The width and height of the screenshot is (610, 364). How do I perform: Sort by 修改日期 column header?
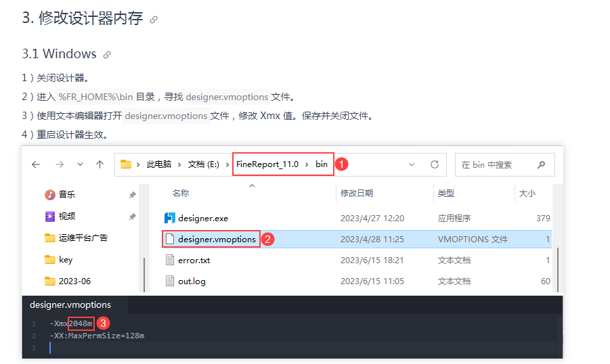click(x=357, y=194)
